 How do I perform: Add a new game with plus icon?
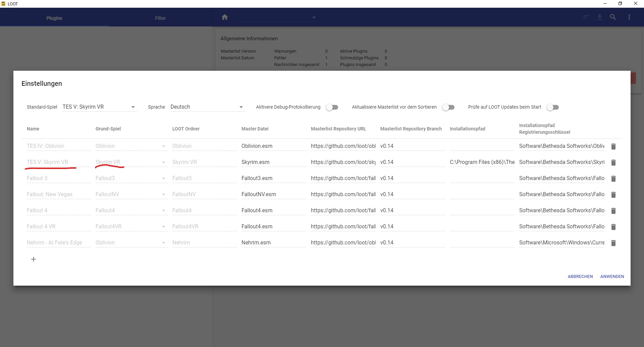[34, 259]
